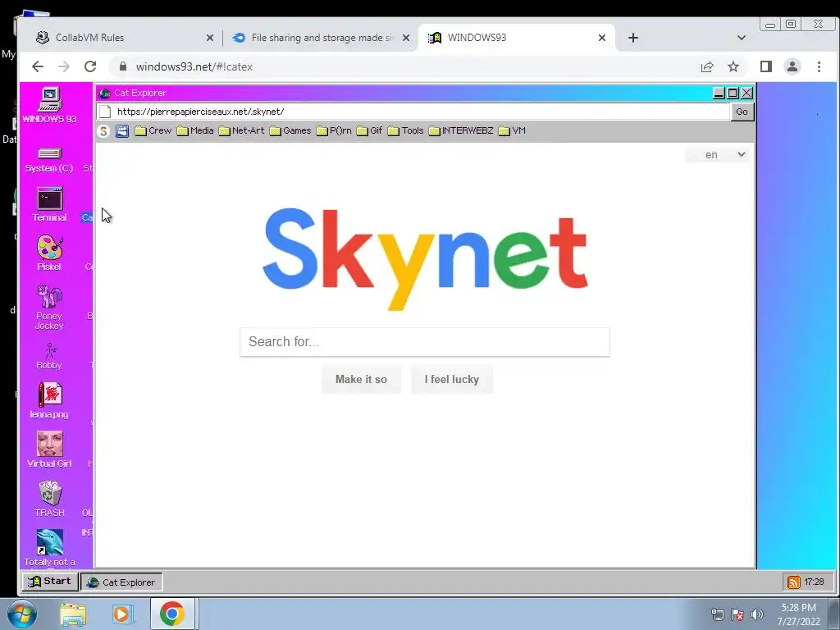The height and width of the screenshot is (630, 840).
Task: Open the Tools bookmarks folder
Action: [405, 130]
